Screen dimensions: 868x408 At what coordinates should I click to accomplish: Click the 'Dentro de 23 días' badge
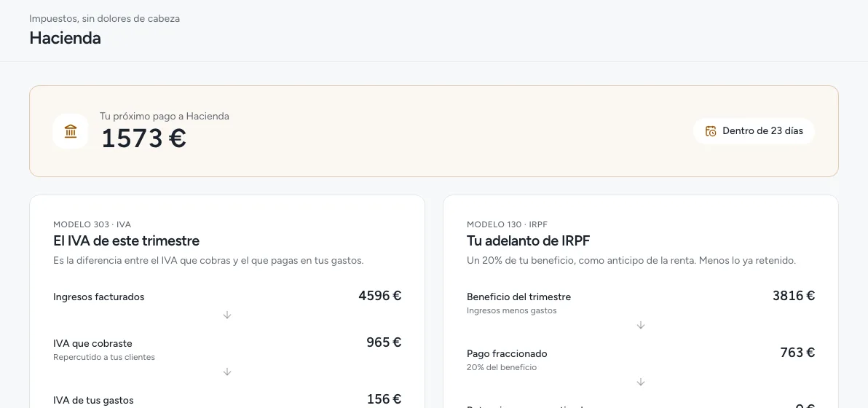754,131
